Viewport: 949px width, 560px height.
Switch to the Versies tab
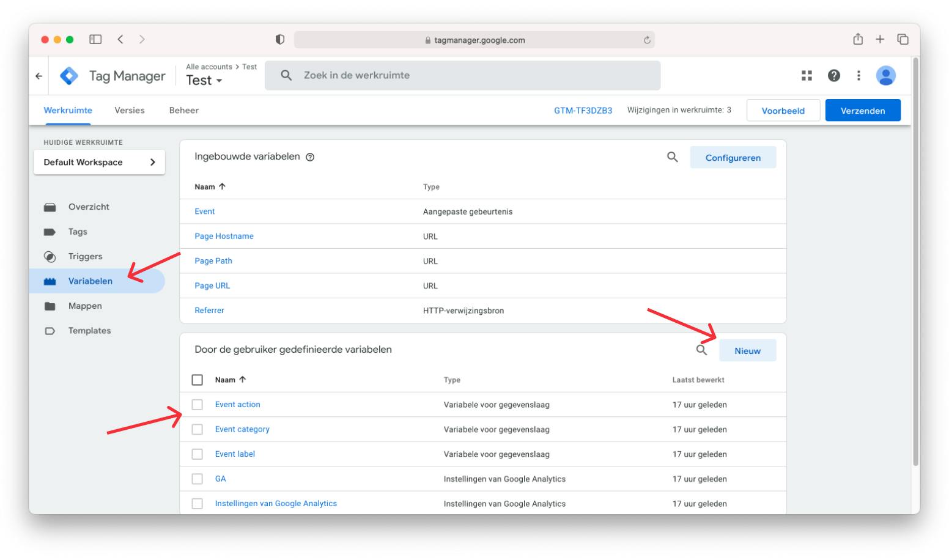point(129,110)
